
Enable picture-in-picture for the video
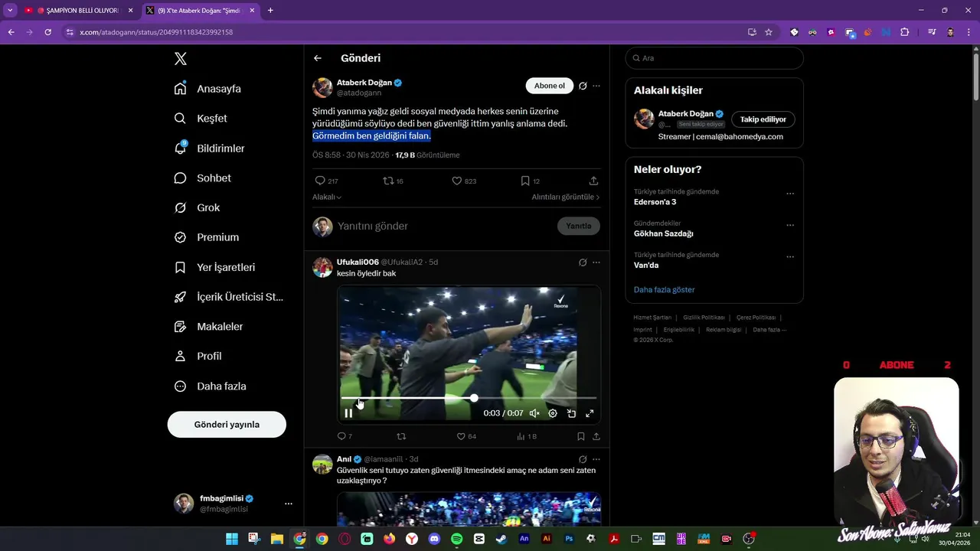tap(571, 413)
